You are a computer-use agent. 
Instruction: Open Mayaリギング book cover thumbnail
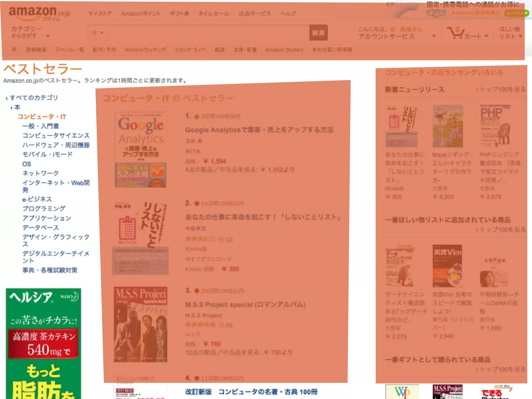(x=448, y=126)
